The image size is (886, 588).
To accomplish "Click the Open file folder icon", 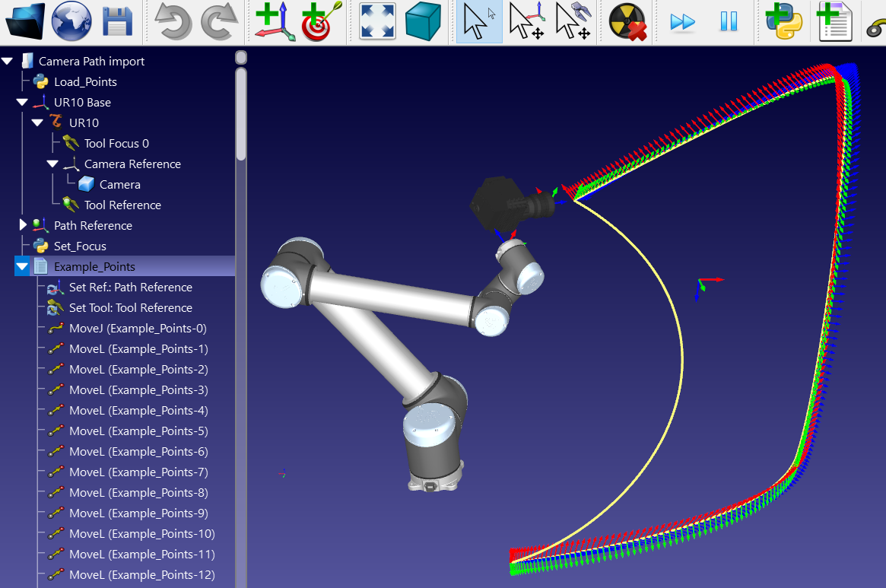I will point(25,21).
